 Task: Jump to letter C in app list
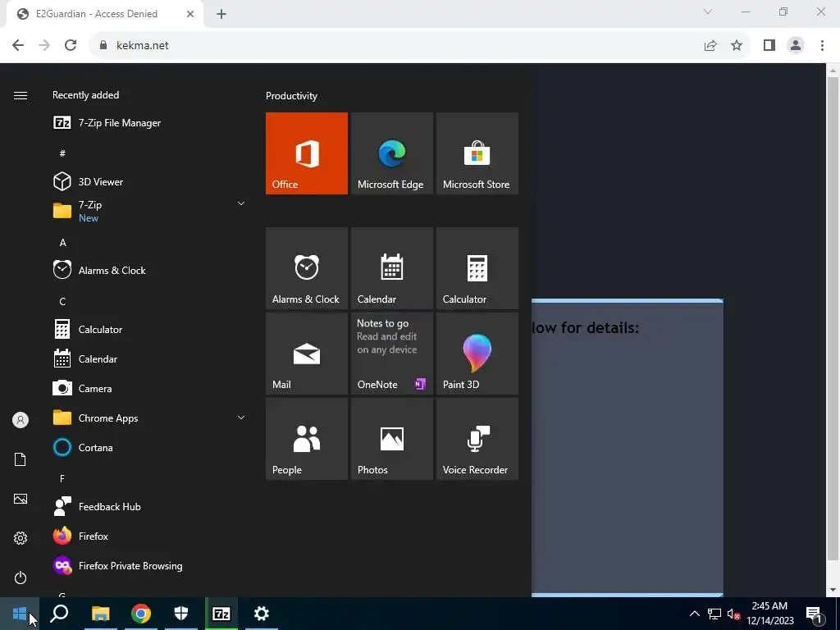pyautogui.click(x=62, y=302)
